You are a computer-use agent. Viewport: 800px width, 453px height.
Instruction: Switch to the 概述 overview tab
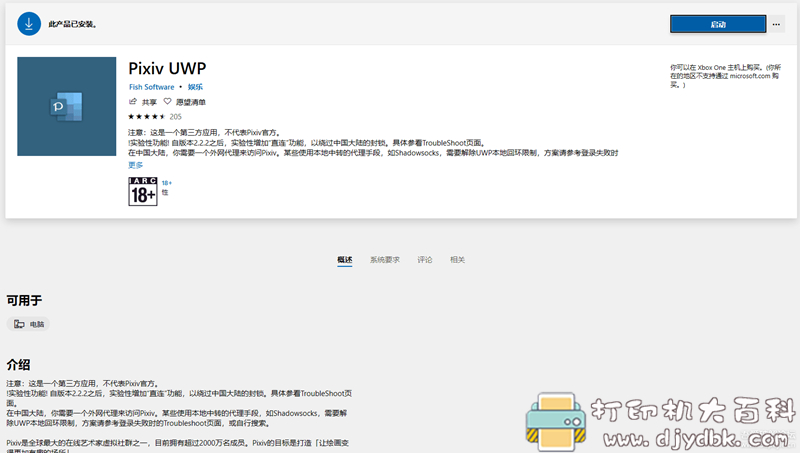(344, 260)
